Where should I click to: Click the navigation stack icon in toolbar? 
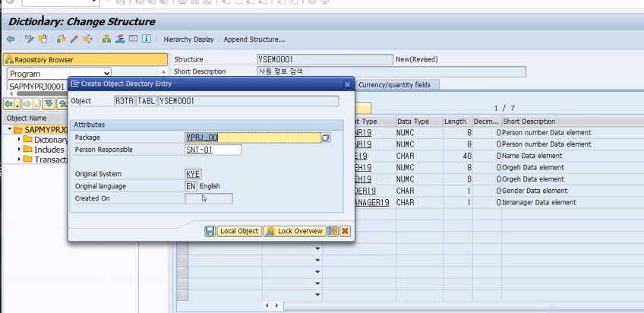click(120, 39)
